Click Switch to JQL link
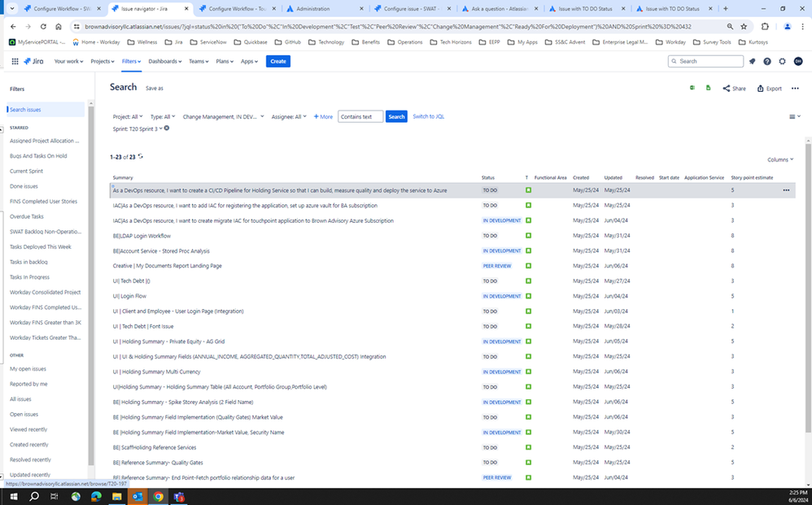This screenshot has height=505, width=812. pos(428,116)
